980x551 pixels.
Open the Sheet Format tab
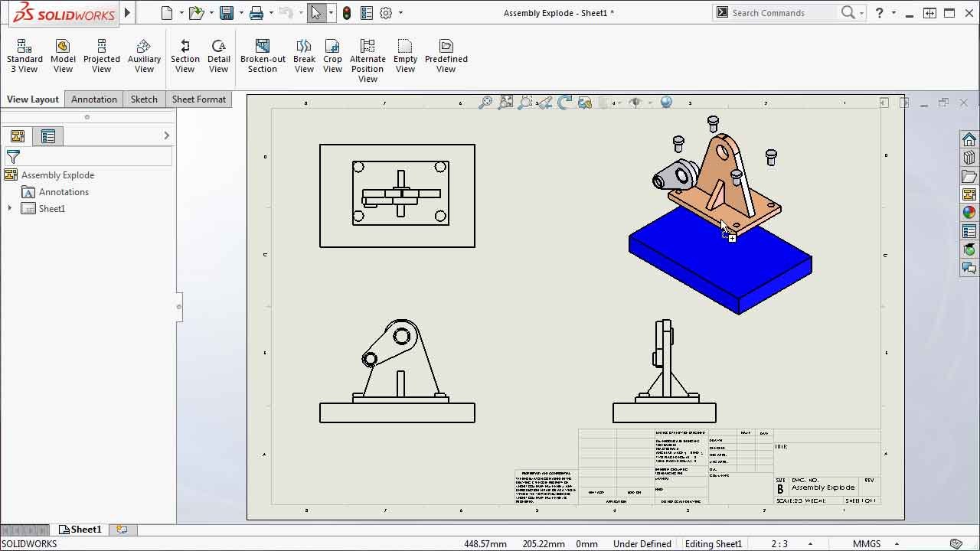pyautogui.click(x=198, y=99)
